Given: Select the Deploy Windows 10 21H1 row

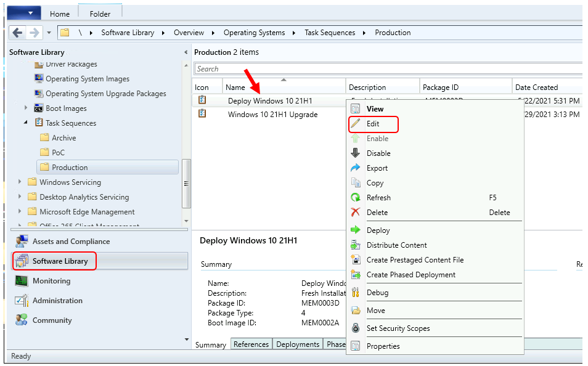Looking at the screenshot, I should [x=270, y=101].
